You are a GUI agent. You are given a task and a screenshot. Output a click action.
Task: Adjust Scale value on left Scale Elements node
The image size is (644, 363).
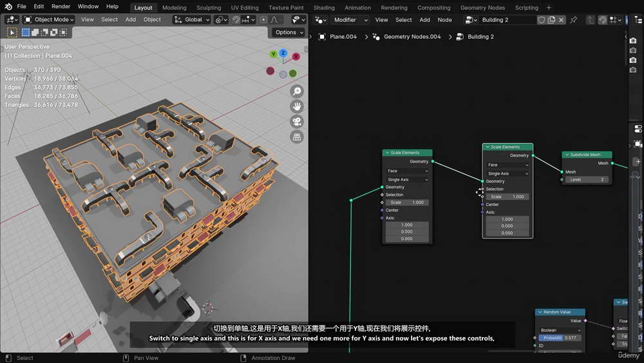pyautogui.click(x=407, y=202)
